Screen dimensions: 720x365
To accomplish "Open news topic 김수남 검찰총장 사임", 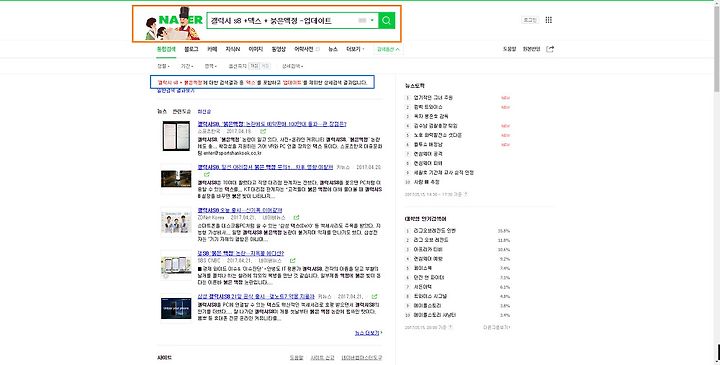I will 435,126.
